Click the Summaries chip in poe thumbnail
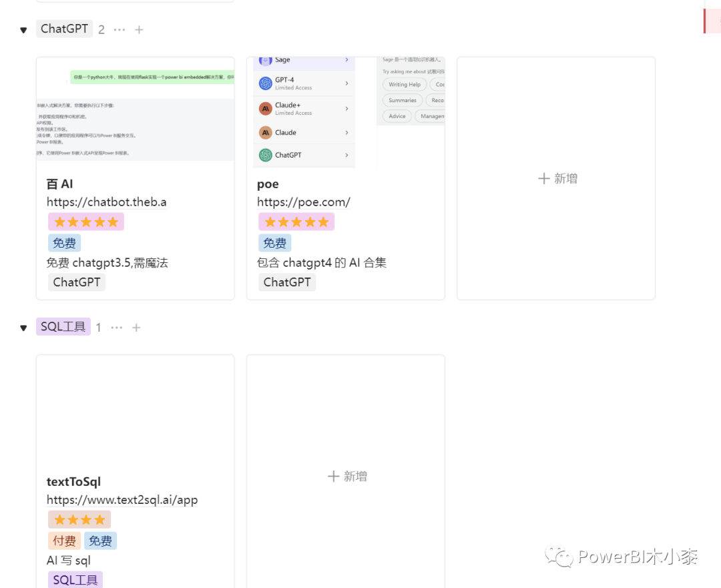The image size is (721, 588). (x=403, y=100)
